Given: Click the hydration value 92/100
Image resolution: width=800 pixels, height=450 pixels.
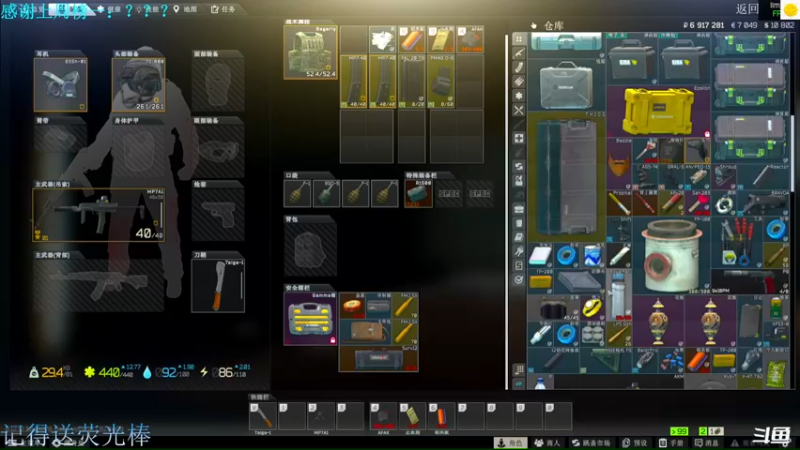Looking at the screenshot, I should coord(170,373).
